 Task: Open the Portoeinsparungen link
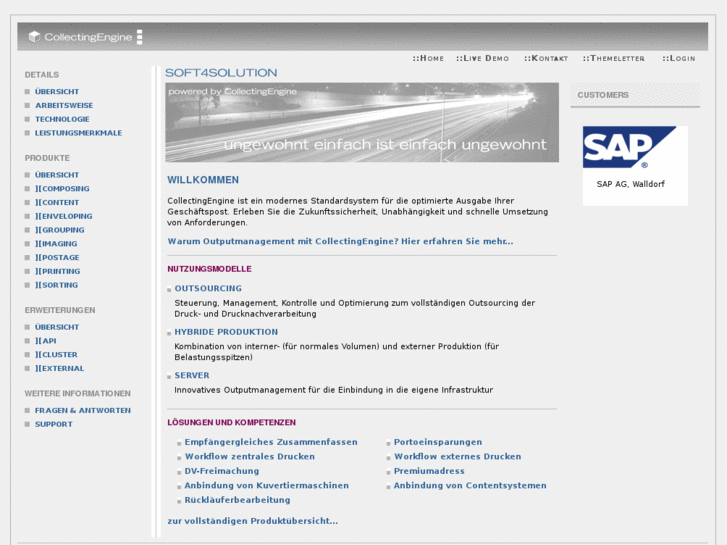point(438,442)
